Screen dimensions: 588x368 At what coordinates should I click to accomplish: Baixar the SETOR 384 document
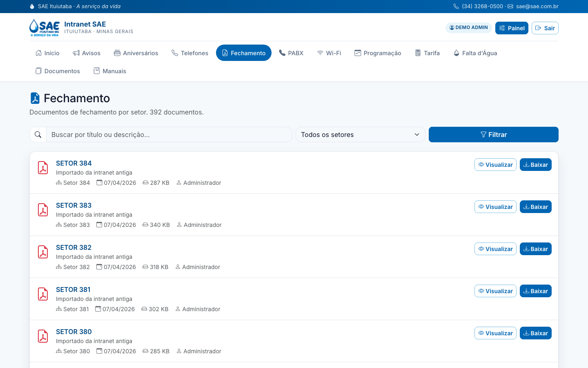pyautogui.click(x=536, y=164)
